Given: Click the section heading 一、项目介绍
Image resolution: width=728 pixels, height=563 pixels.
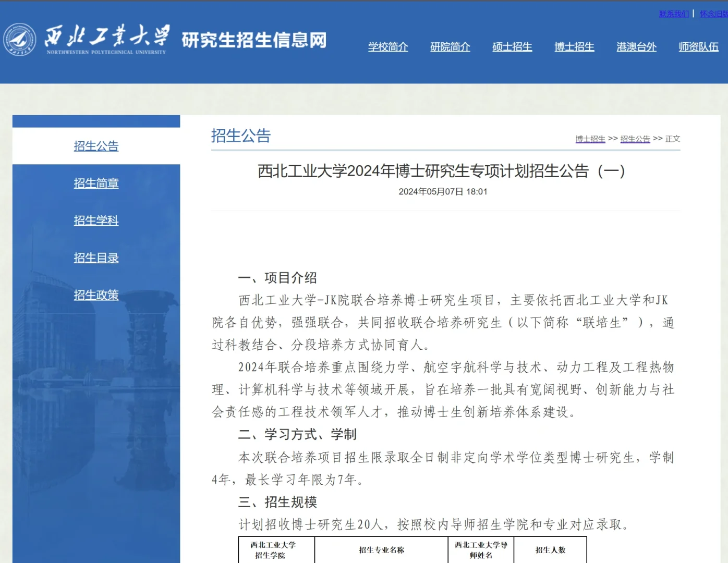Looking at the screenshot, I should click(277, 278).
